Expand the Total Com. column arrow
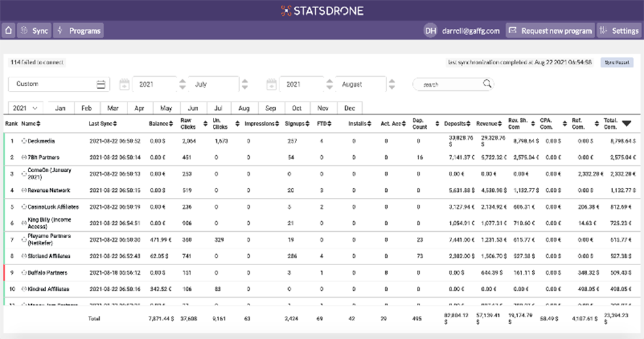Screen dimensions: 644x339 click(626, 123)
